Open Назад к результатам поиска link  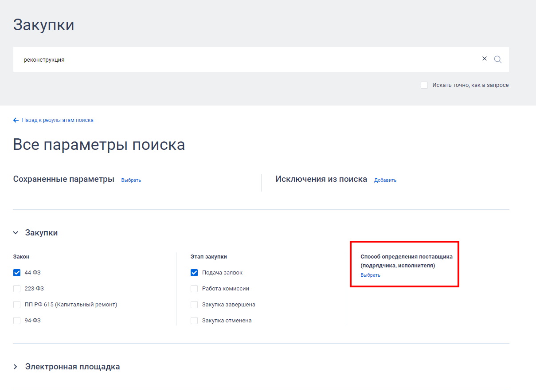pos(58,120)
